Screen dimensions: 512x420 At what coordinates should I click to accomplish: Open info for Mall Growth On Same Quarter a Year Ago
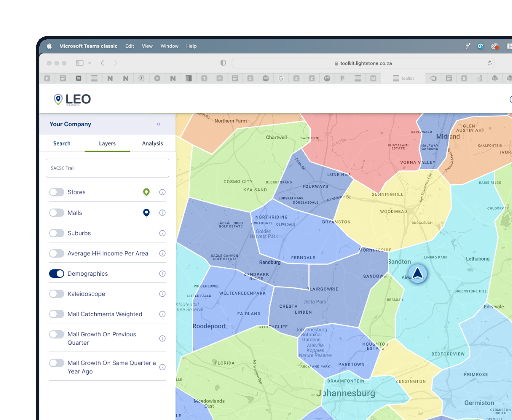162,367
